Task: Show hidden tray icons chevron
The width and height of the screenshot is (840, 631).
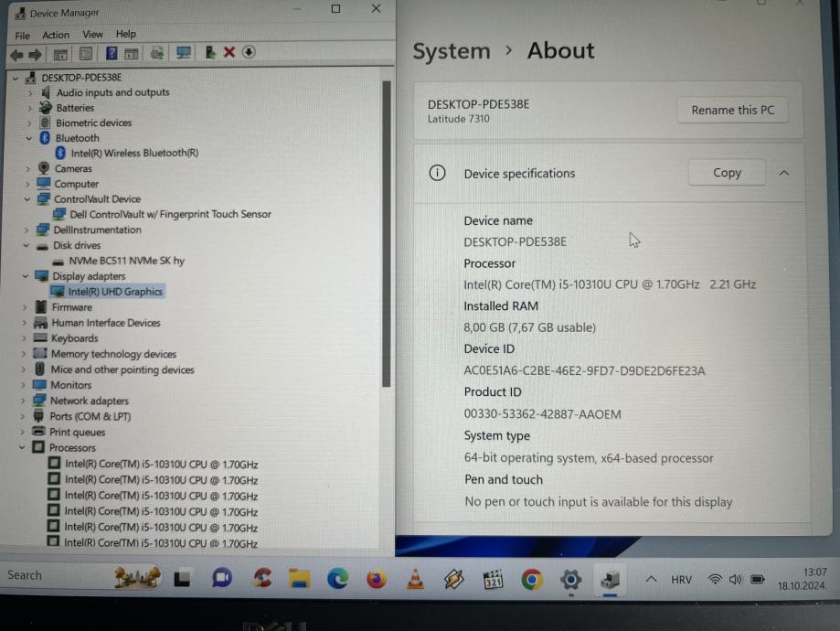Action: click(651, 580)
